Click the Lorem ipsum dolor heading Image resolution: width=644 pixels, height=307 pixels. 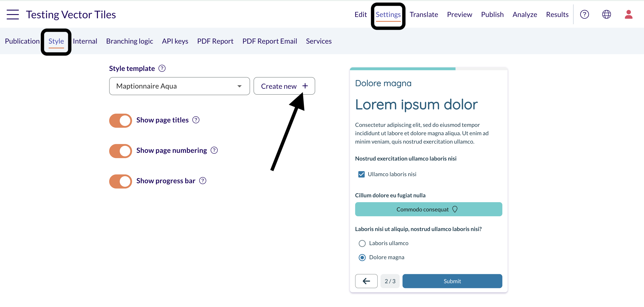[x=416, y=104]
